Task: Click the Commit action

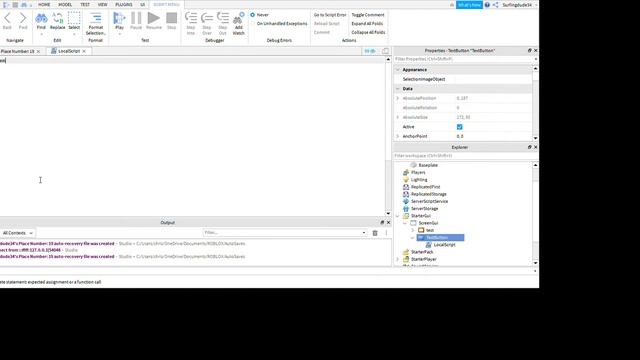Action: coord(322,32)
